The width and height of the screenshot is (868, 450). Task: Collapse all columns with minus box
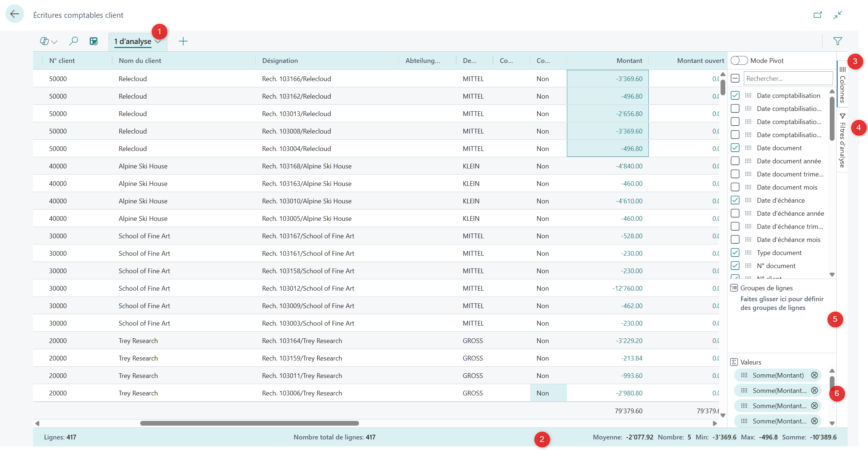click(x=735, y=78)
